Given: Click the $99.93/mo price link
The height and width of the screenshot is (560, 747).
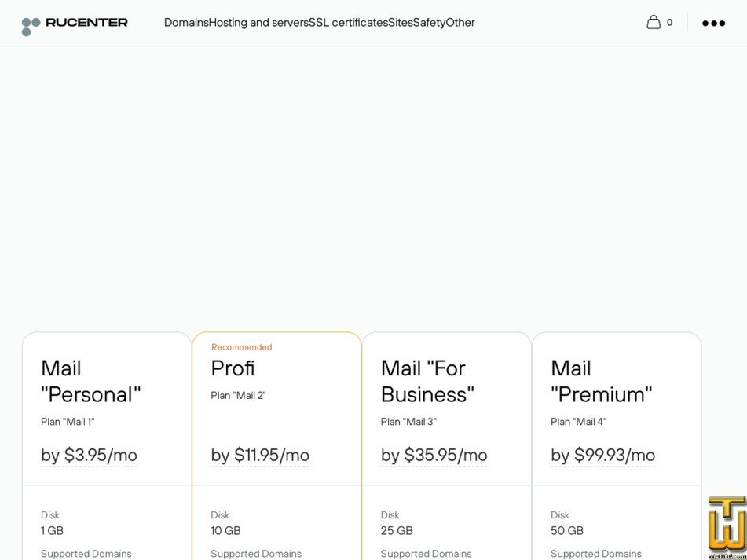Looking at the screenshot, I should [603, 455].
